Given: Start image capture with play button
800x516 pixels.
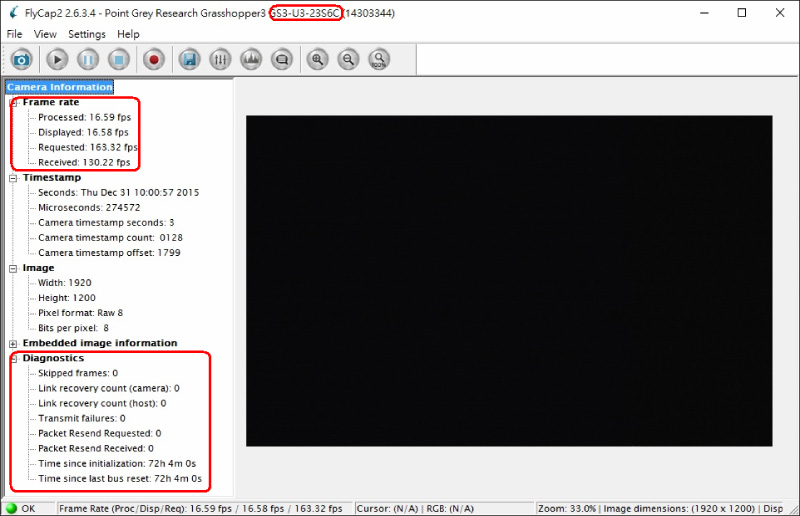Looking at the screenshot, I should [x=56, y=60].
